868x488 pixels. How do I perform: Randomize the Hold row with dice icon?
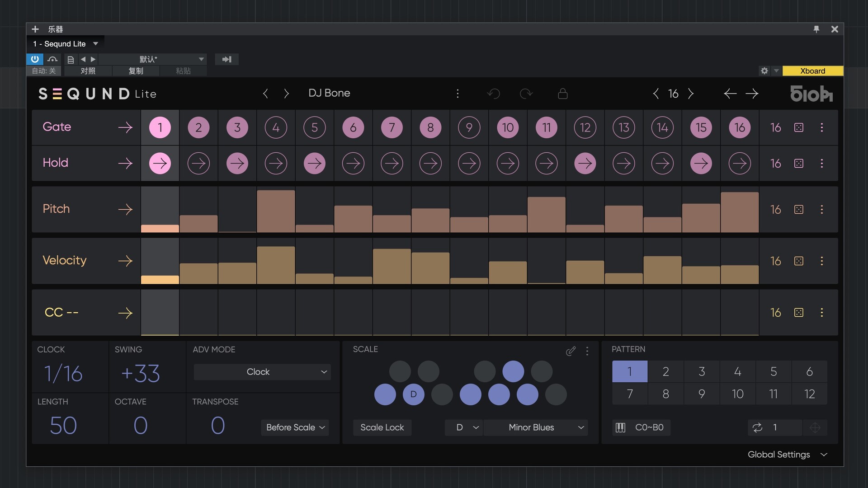point(799,163)
